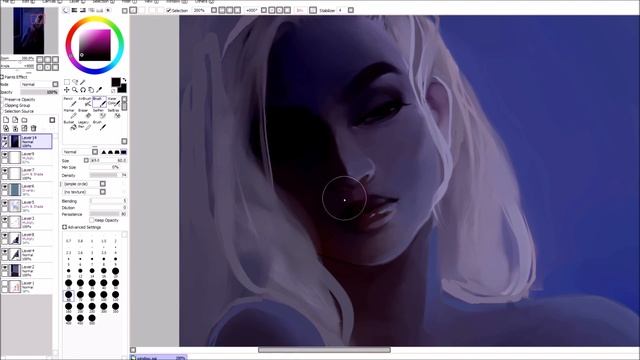The width and height of the screenshot is (640, 360).
Task: Enable the Selection Source checkbox
Action: point(2,111)
